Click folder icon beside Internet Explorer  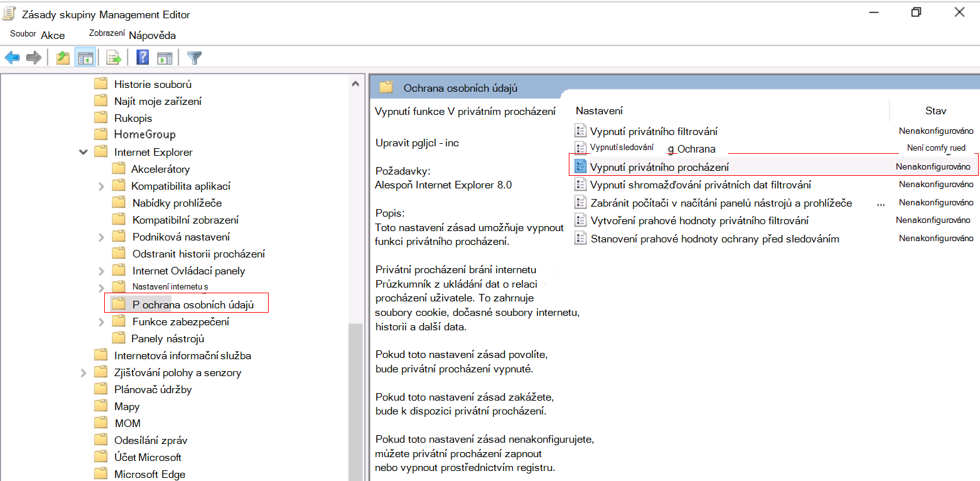(101, 152)
